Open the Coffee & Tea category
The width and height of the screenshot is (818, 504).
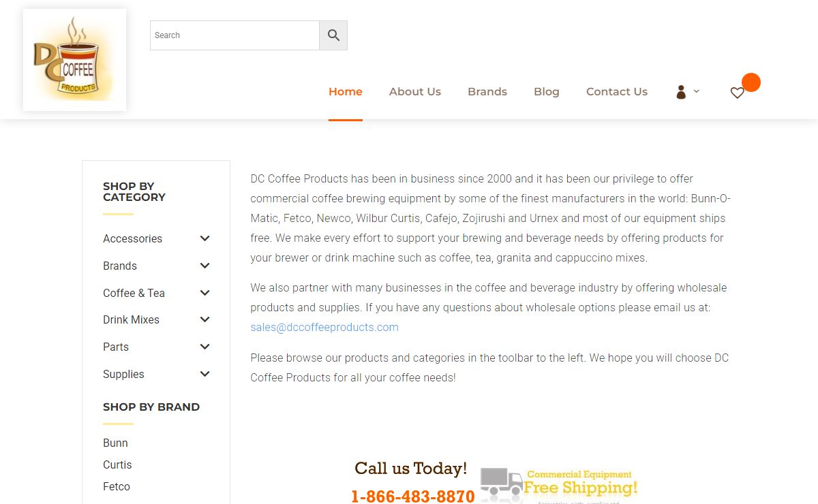[134, 293]
